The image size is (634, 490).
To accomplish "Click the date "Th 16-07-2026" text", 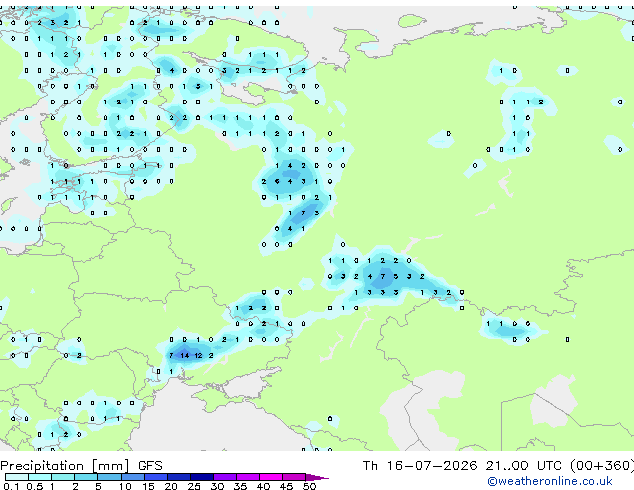I will pos(420,466).
